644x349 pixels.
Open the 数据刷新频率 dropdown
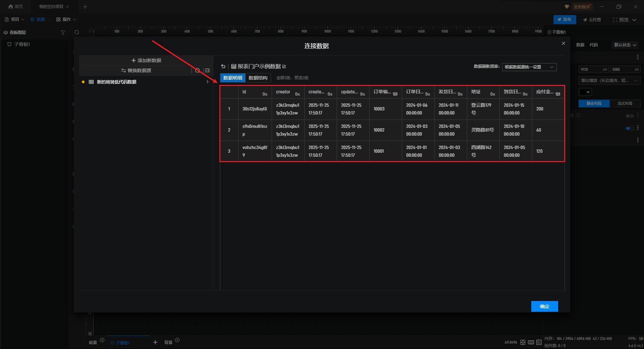pyautogui.click(x=529, y=67)
